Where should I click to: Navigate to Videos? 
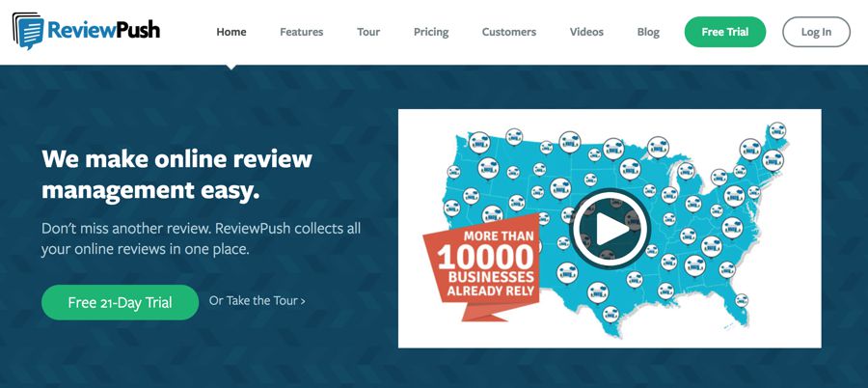pyautogui.click(x=586, y=32)
